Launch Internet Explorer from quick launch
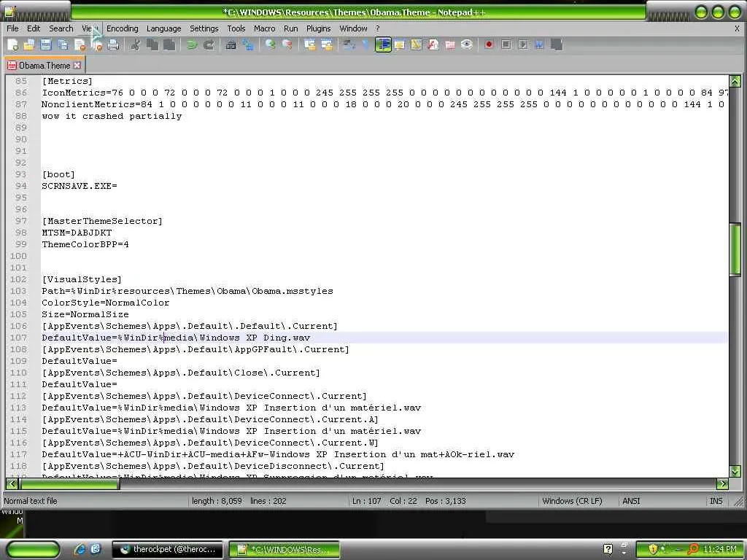The height and width of the screenshot is (560, 747). pyautogui.click(x=80, y=549)
